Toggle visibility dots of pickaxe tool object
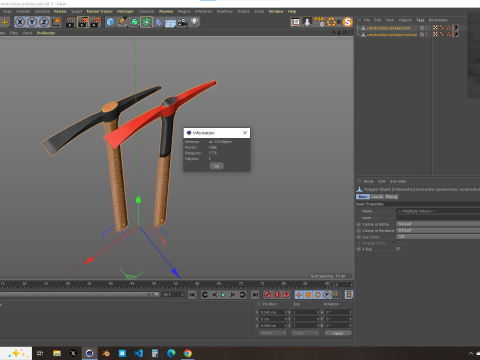The image size is (480, 360). pyautogui.click(x=427, y=28)
